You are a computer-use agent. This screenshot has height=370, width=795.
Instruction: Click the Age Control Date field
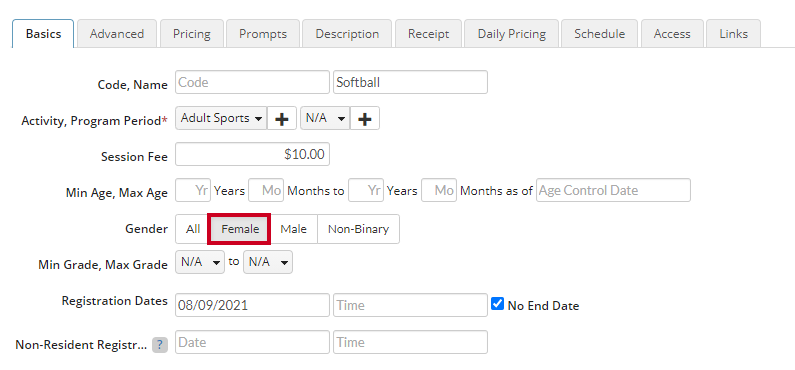(613, 190)
